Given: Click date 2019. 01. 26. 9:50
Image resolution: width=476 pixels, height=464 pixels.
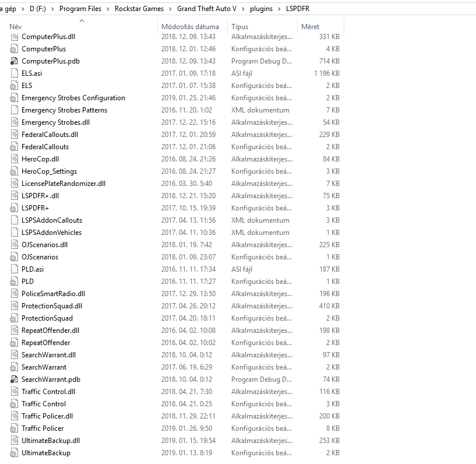Looking at the screenshot, I should pos(186,428).
